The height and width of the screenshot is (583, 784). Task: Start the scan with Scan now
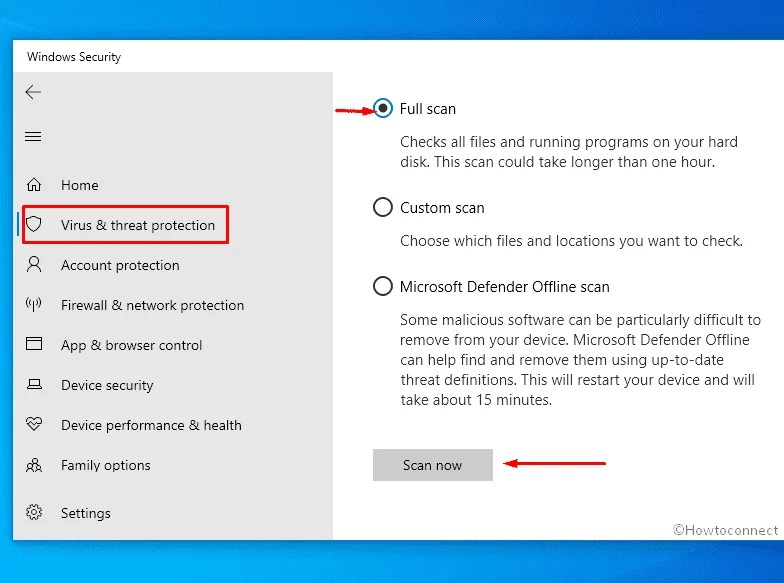[x=432, y=465]
